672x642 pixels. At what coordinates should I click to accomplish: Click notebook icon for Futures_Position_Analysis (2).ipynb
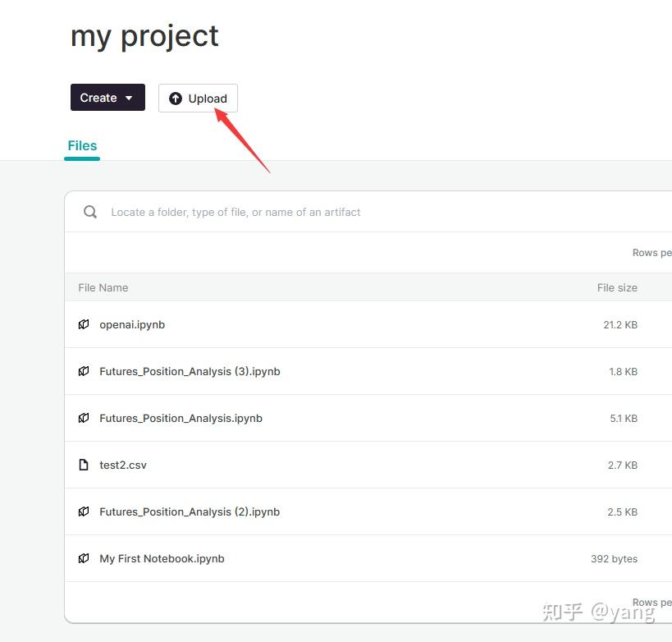click(x=84, y=511)
